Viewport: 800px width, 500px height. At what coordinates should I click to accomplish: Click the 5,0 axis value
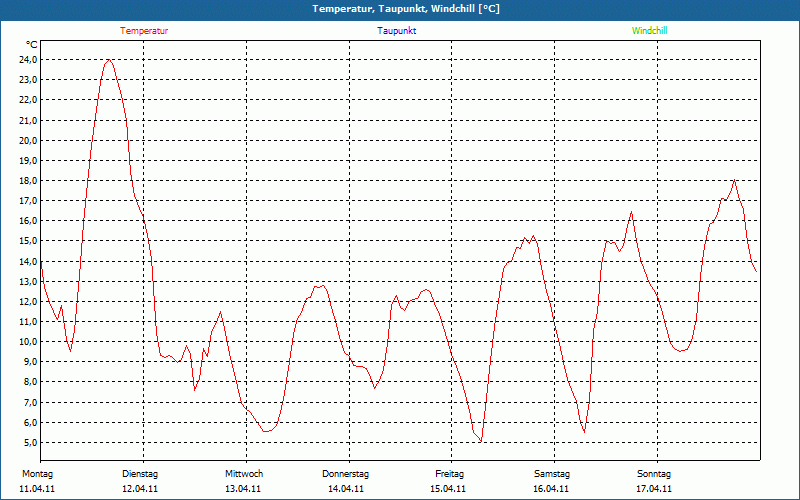[x=30, y=442]
